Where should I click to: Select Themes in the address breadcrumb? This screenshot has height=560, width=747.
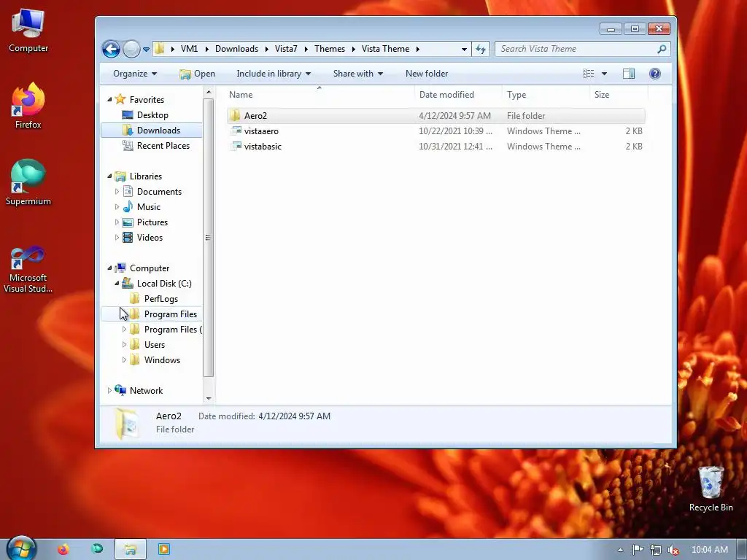(330, 49)
